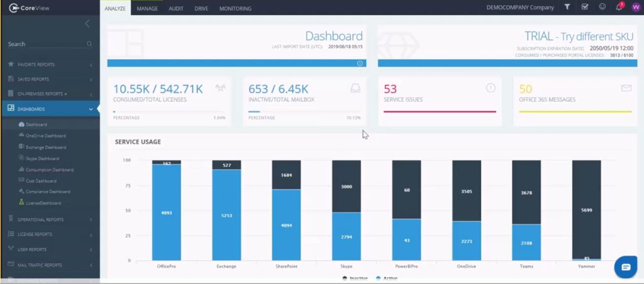Expand On-Premises Reports section
This screenshot has width=644, height=284.
point(91,94)
